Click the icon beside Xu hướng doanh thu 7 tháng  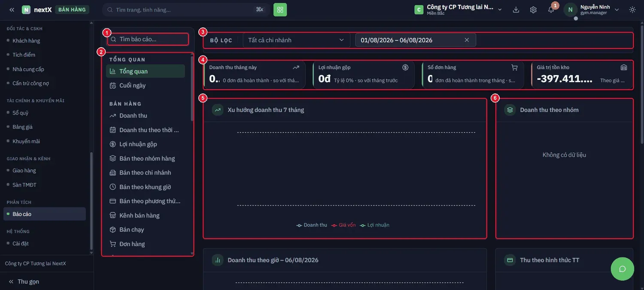tap(218, 110)
